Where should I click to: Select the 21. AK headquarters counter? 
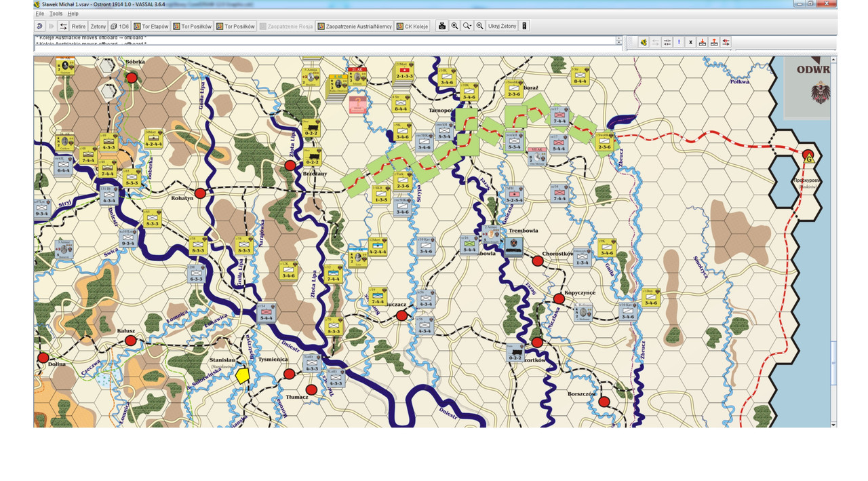pyautogui.click(x=357, y=78)
